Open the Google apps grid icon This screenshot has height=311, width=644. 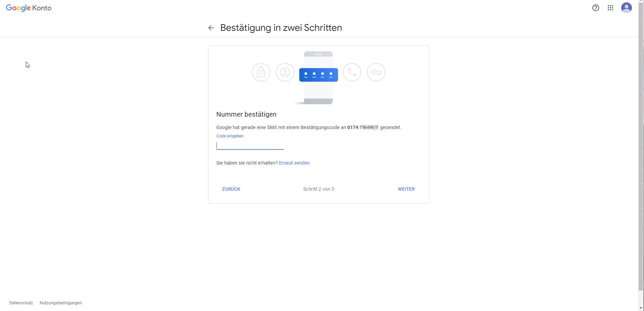(610, 8)
